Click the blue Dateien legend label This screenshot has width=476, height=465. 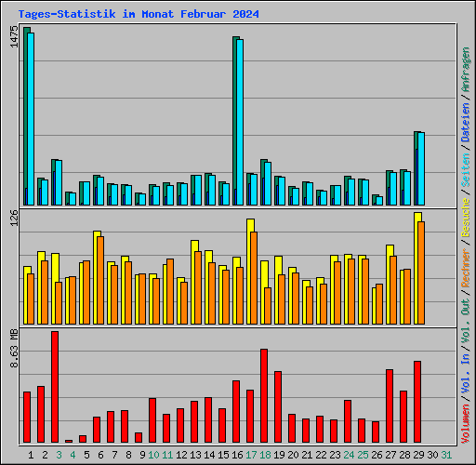point(466,123)
